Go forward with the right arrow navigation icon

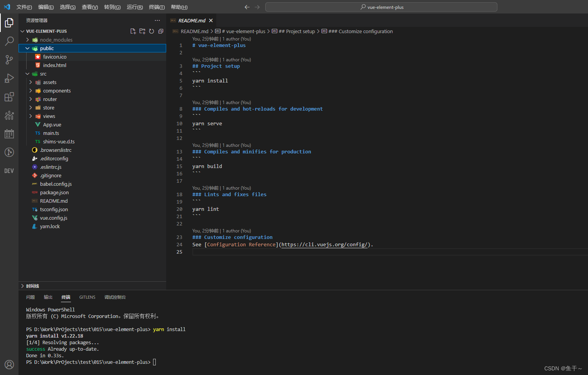point(257,7)
